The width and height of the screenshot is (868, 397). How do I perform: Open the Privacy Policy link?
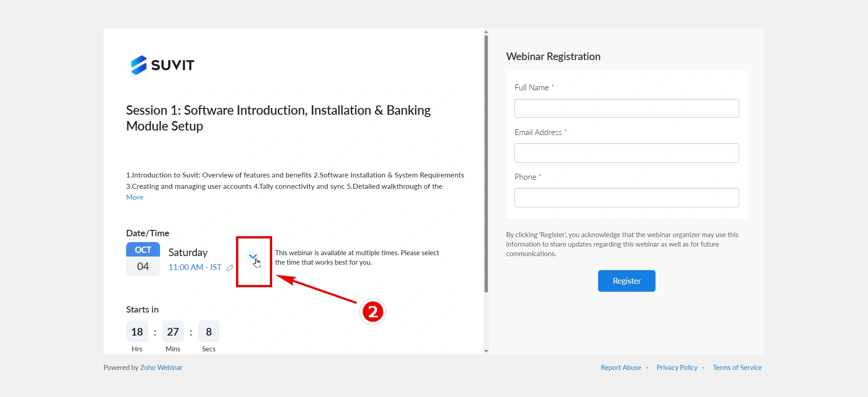(677, 368)
